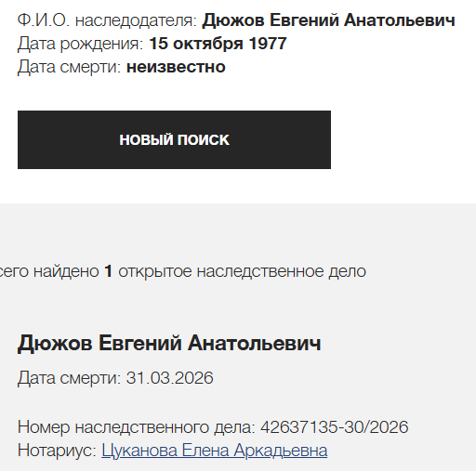Click surname Цуканова in notary link
This screenshot has width=476, height=471.
tap(139, 451)
